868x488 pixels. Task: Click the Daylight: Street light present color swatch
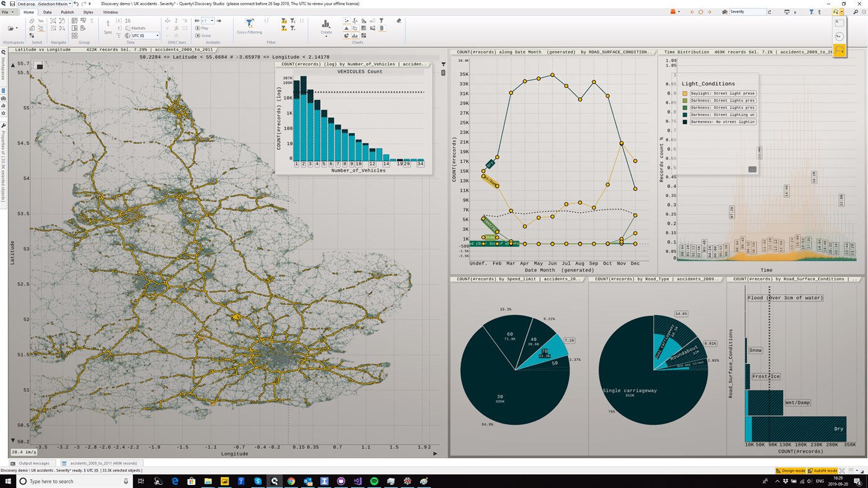(x=685, y=93)
